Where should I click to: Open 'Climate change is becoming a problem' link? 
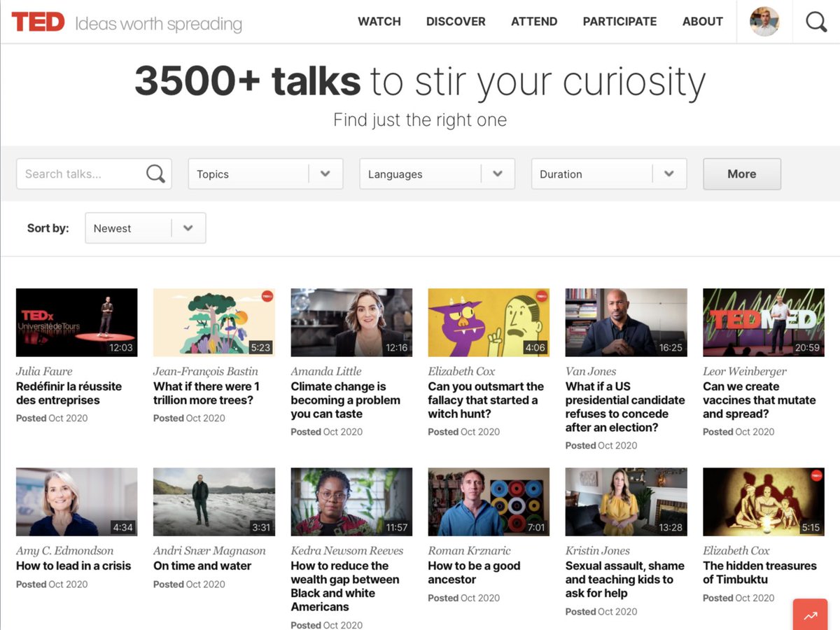click(346, 400)
